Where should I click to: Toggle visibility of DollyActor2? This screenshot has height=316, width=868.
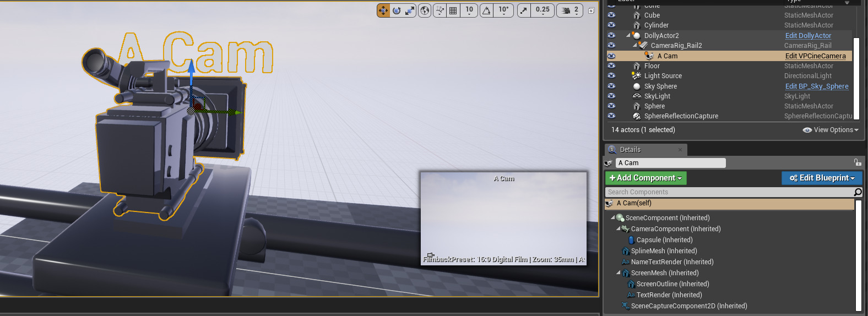tap(611, 35)
